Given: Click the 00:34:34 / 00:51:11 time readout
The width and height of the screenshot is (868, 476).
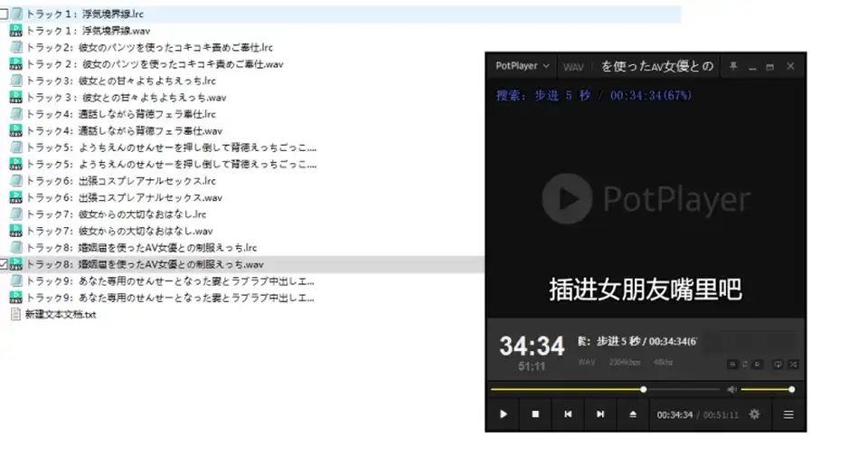Looking at the screenshot, I should click(x=697, y=415).
